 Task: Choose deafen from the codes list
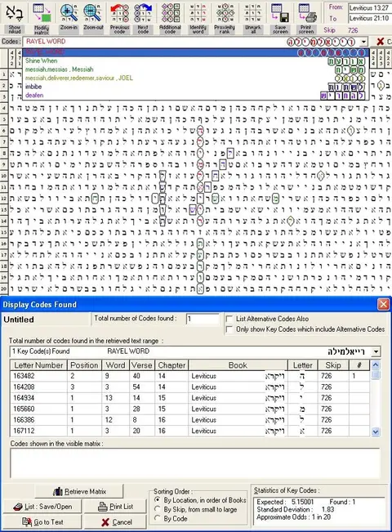196,96
